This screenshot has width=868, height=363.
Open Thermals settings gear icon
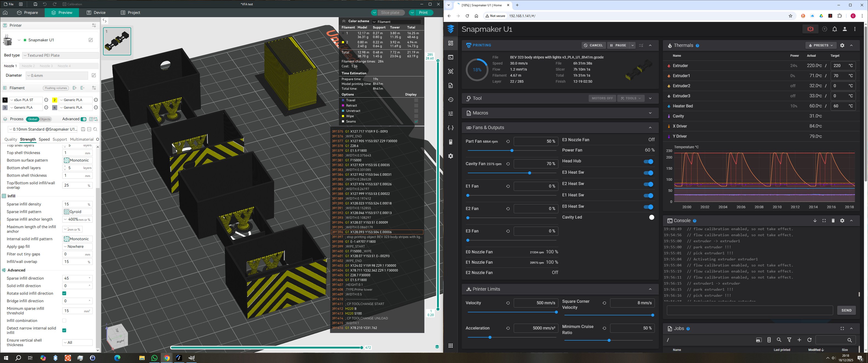[x=842, y=45]
